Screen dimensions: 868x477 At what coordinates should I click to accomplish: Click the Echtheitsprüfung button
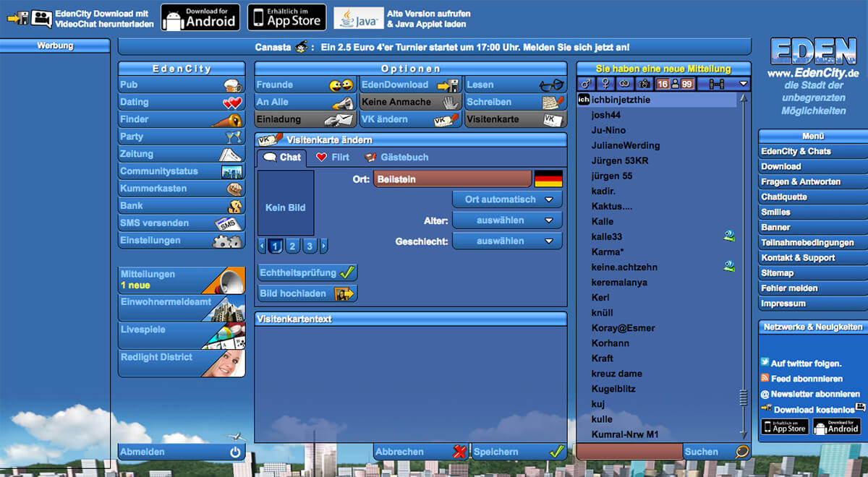[307, 273]
